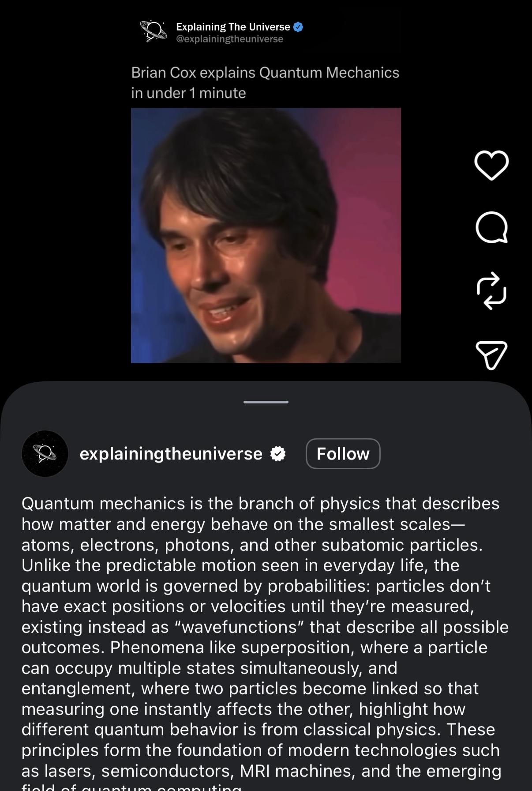Viewport: 532px width, 791px height.
Task: Click the caption sheet's drag handle bar
Action: click(266, 402)
